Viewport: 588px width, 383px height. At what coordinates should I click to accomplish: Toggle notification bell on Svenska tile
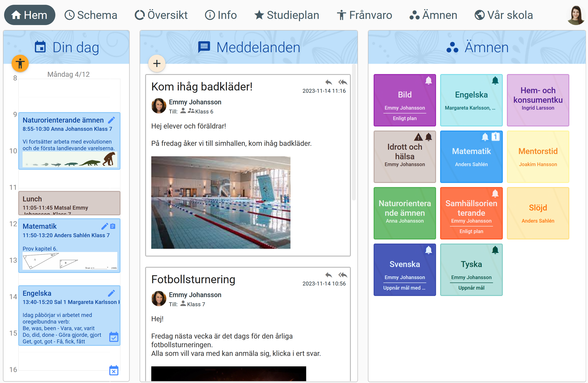click(428, 250)
